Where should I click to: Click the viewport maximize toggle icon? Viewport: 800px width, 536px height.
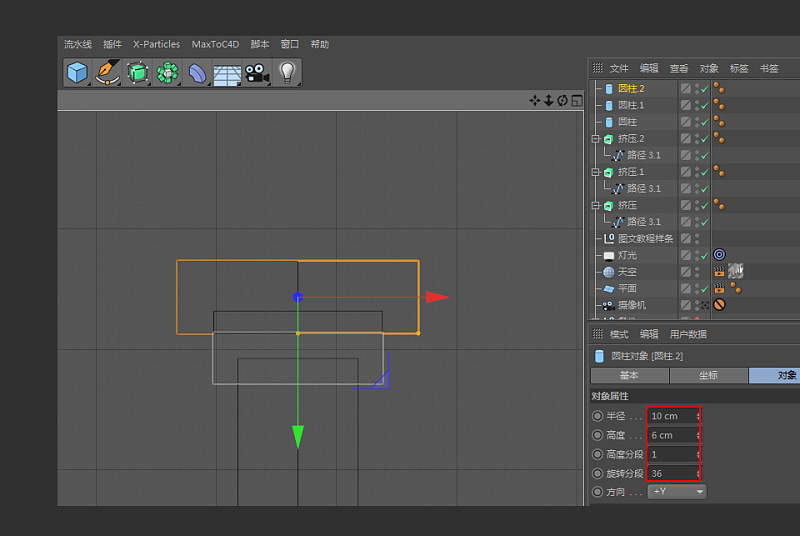pos(577,101)
